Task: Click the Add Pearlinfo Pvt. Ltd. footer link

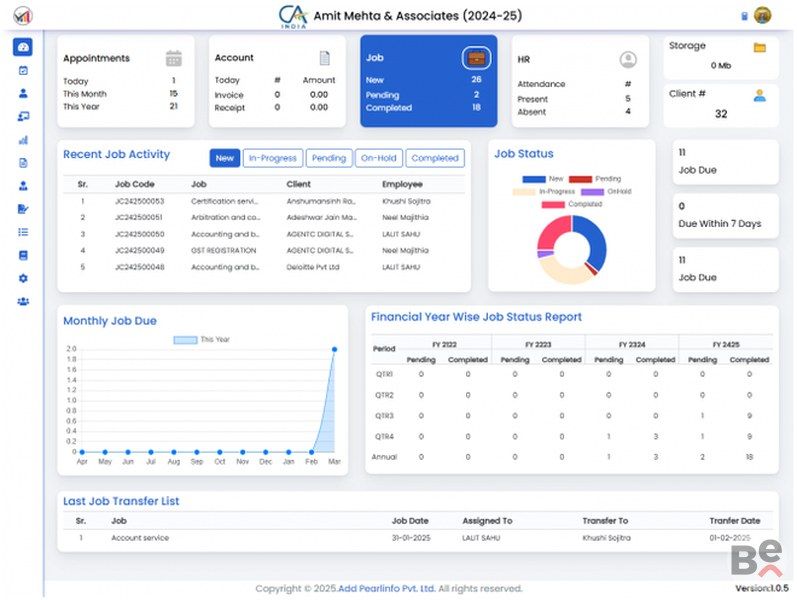Action: tap(385, 589)
